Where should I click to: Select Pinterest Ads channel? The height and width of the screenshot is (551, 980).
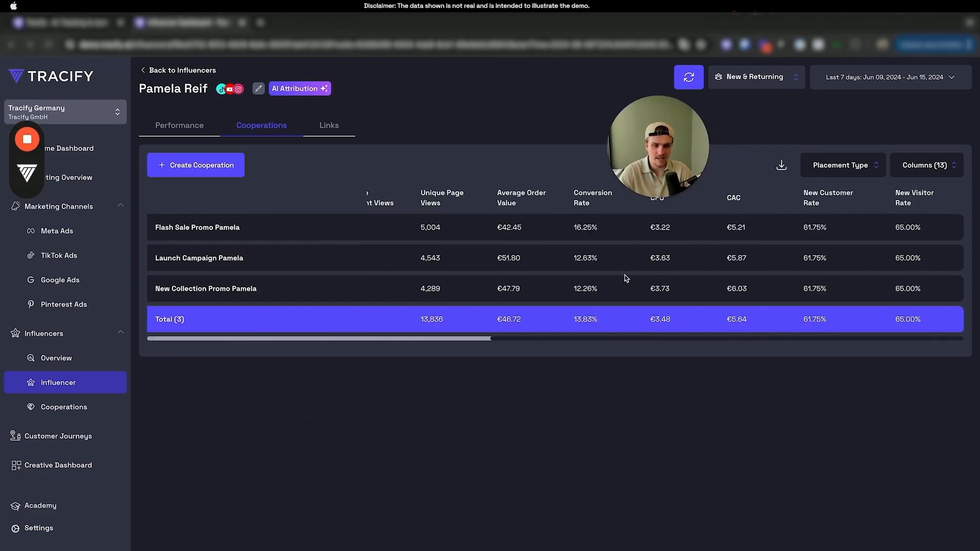[63, 304]
